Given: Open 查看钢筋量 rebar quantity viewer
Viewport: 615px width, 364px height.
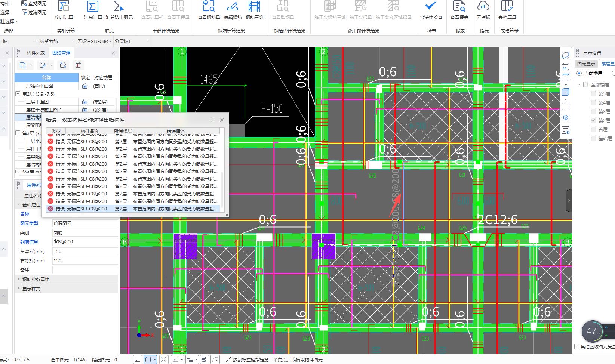Looking at the screenshot, I should [209, 7].
